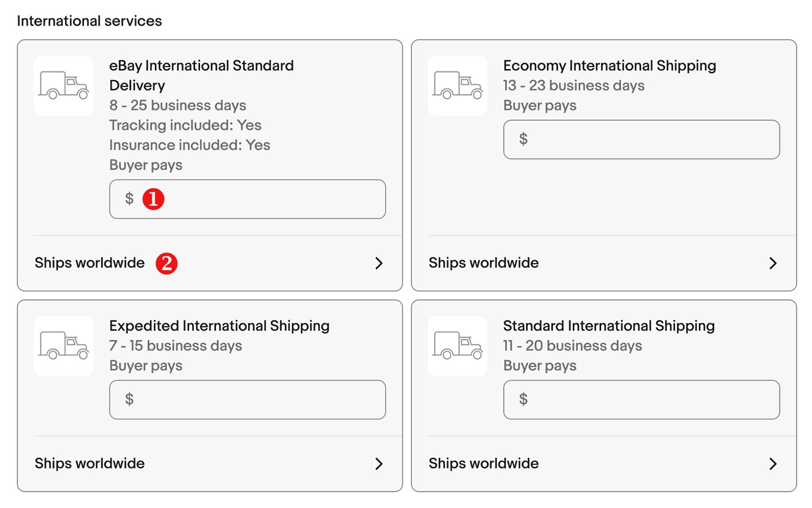The width and height of the screenshot is (812, 508).
Task: Focus the Expedited International Shipping price field
Action: 248,399
